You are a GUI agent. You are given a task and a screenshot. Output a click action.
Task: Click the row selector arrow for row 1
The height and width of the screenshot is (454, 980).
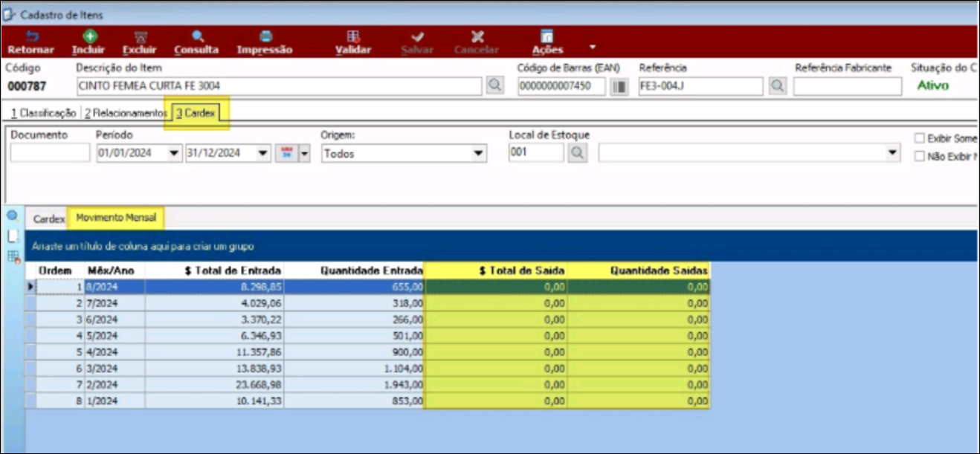[x=30, y=286]
